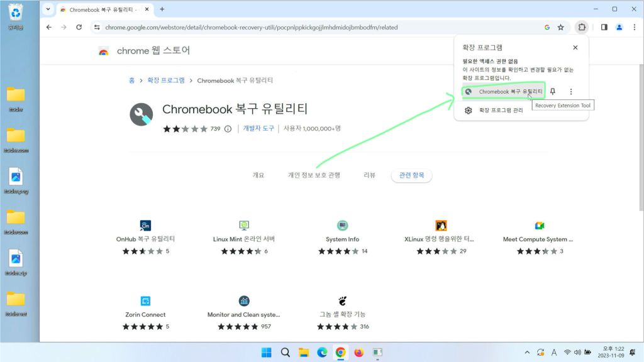Click the Extensions puzzle icon
Image resolution: width=644 pixels, height=362 pixels.
point(582,28)
